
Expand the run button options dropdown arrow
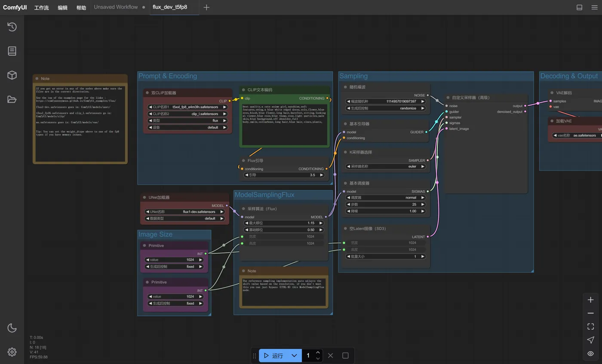pos(294,355)
